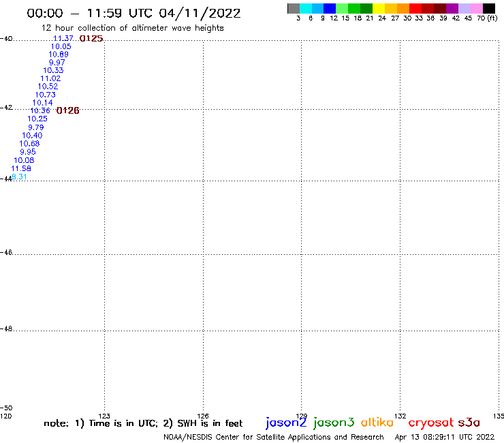Click the jason3 legend label
Image resolution: width=504 pixels, height=443 pixels.
pyautogui.click(x=334, y=423)
